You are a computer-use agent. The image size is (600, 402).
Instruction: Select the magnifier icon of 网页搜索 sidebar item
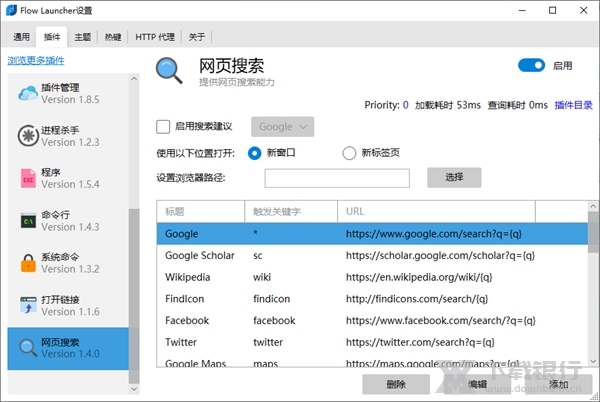click(x=28, y=348)
